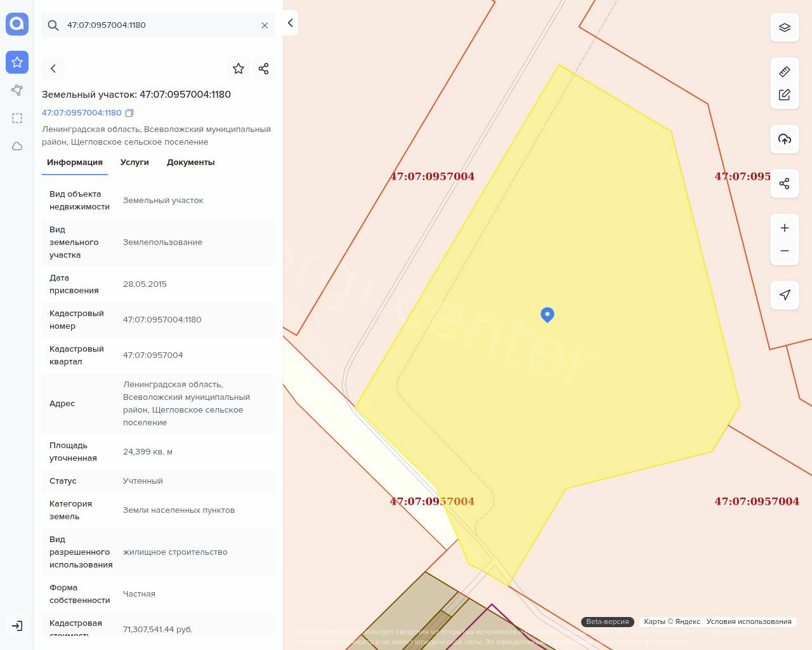
Task: Clear the search field
Action: tap(265, 25)
